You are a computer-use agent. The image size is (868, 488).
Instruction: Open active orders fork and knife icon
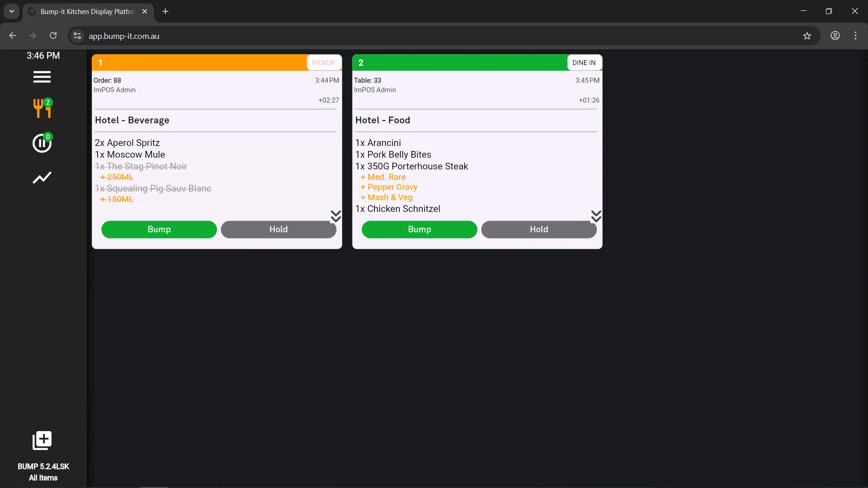tap(42, 108)
